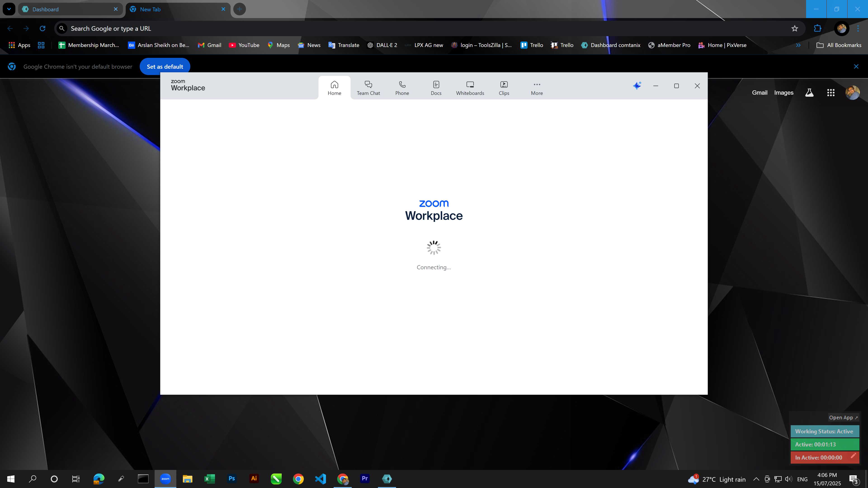The height and width of the screenshot is (488, 868).
Task: Click the In Active edit pencil icon
Action: [853, 456]
